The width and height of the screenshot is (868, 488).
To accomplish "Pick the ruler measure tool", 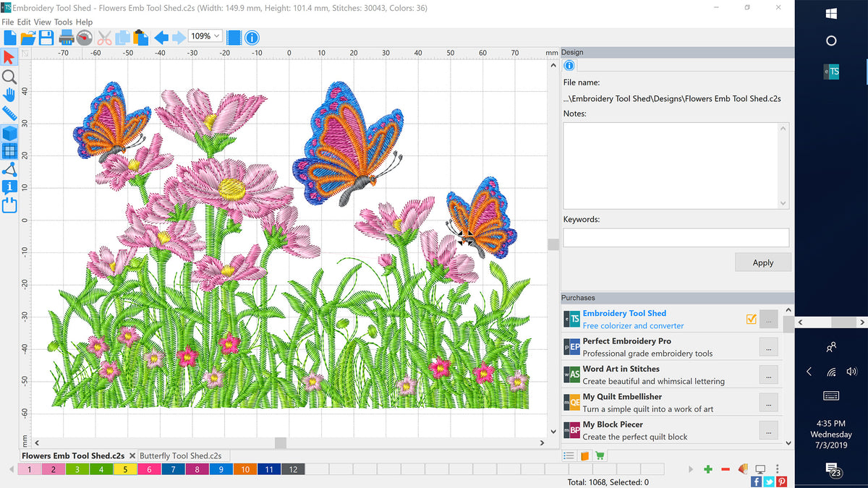I will (x=9, y=114).
